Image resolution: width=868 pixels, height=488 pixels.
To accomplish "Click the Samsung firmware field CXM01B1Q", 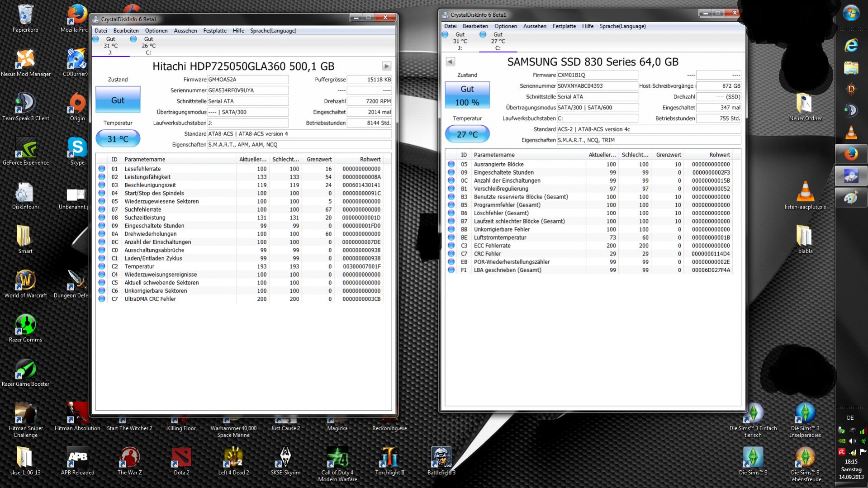I will pyautogui.click(x=597, y=75).
